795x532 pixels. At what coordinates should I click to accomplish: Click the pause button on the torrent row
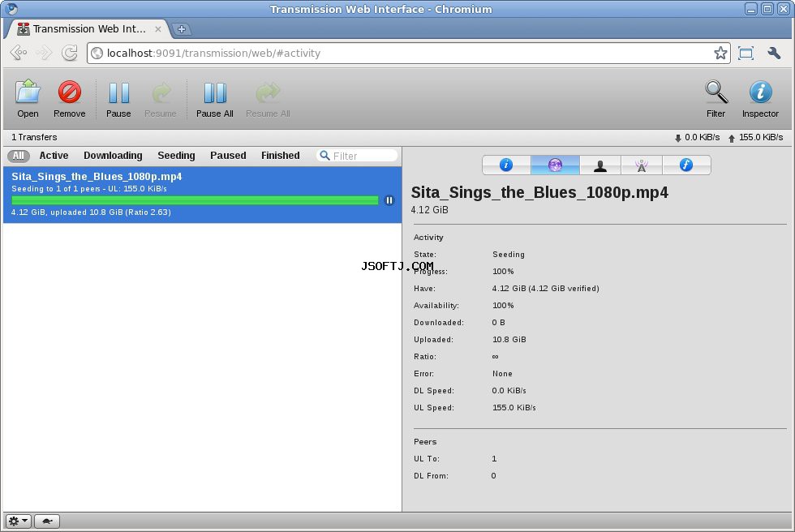click(x=389, y=200)
